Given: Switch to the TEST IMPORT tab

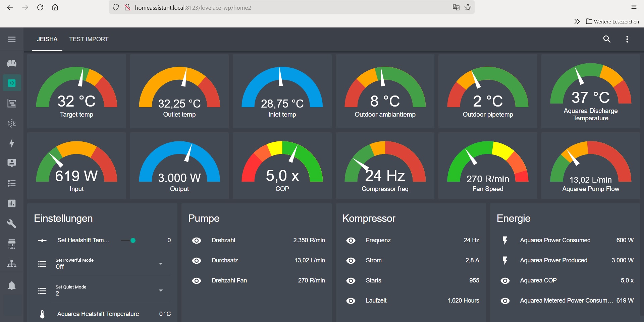Looking at the screenshot, I should tap(89, 39).
